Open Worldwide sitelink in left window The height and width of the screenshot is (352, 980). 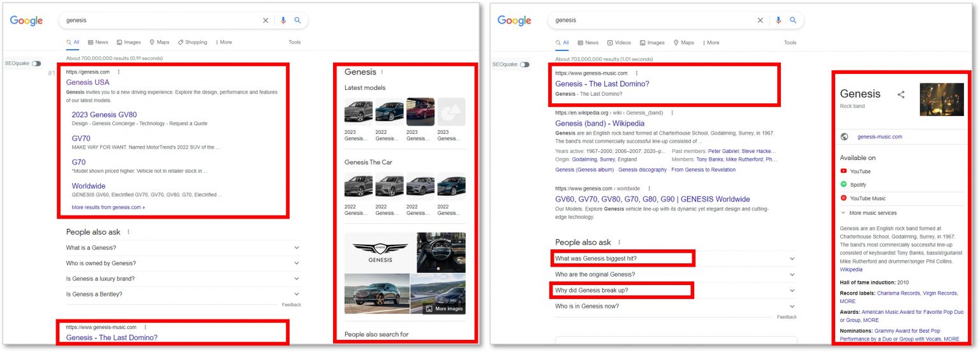[89, 186]
